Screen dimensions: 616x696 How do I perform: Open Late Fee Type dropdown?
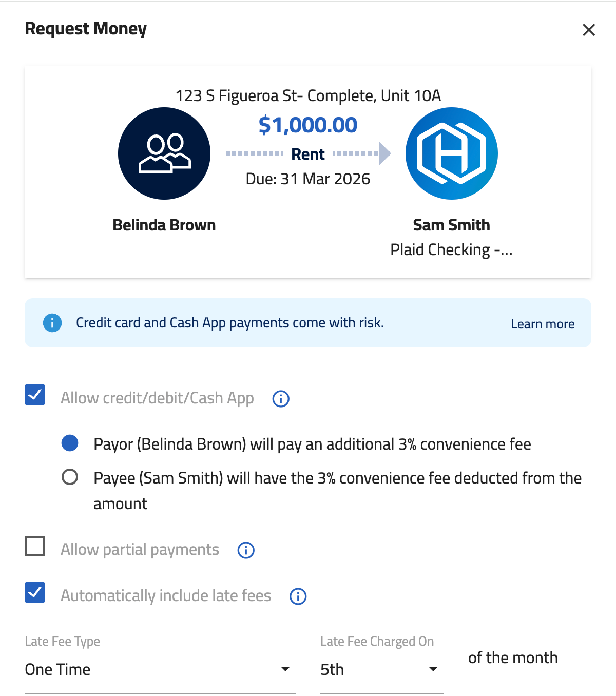click(x=160, y=669)
